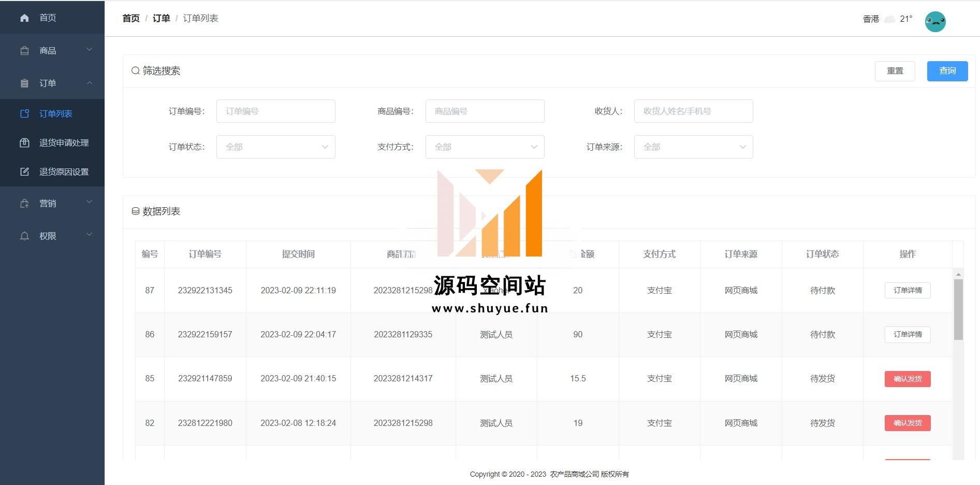Click order number 232922131345
Image resolution: width=980 pixels, height=485 pixels.
click(205, 290)
